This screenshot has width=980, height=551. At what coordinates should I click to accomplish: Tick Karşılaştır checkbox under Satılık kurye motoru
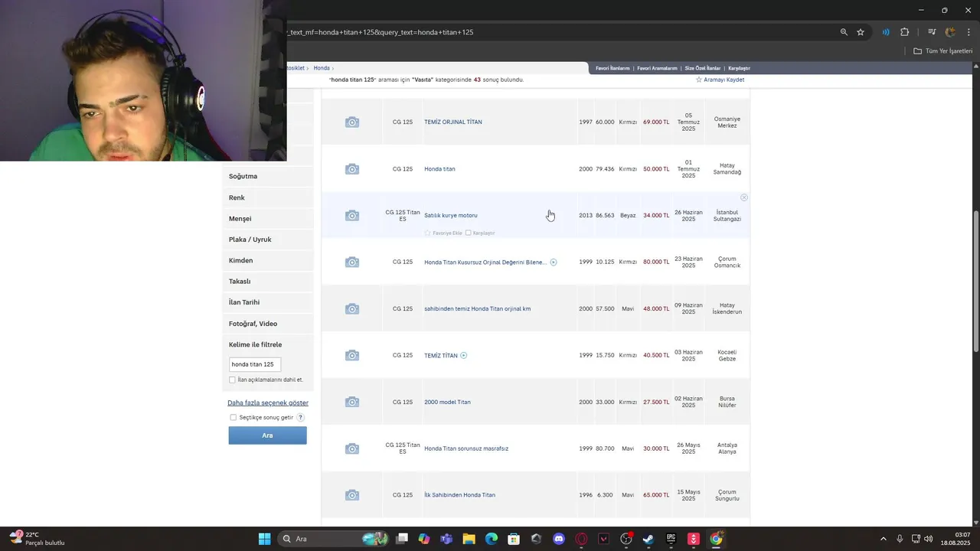[469, 233]
